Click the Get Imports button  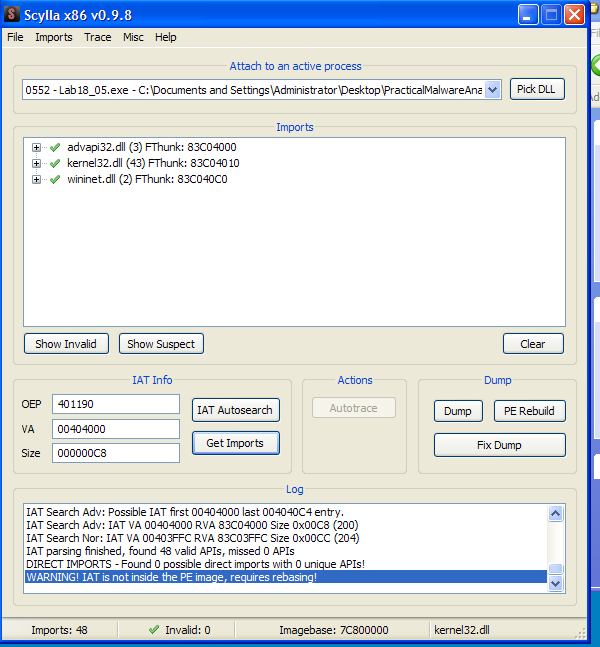[x=235, y=443]
